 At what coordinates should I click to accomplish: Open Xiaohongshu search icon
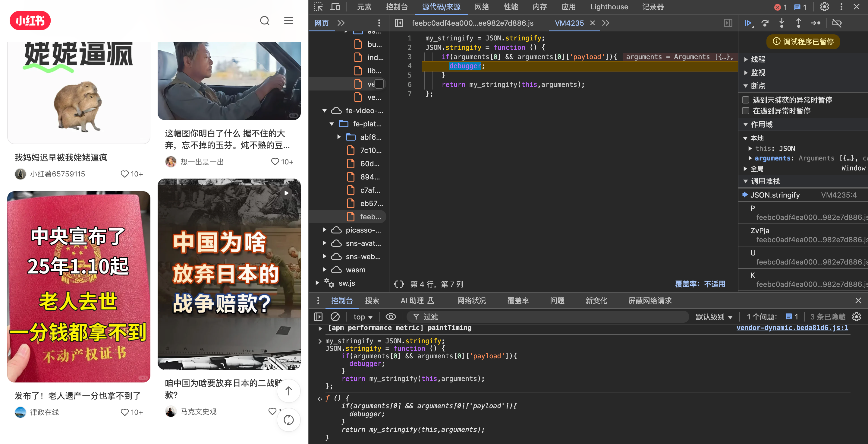pos(265,21)
